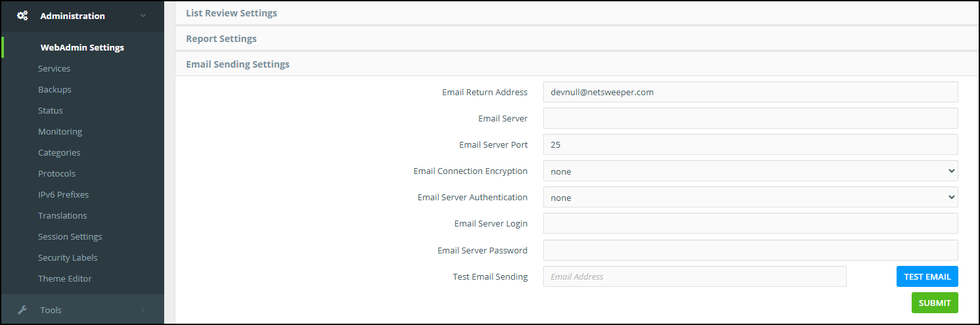
Task: Click the Email Return Address label
Action: tap(485, 92)
